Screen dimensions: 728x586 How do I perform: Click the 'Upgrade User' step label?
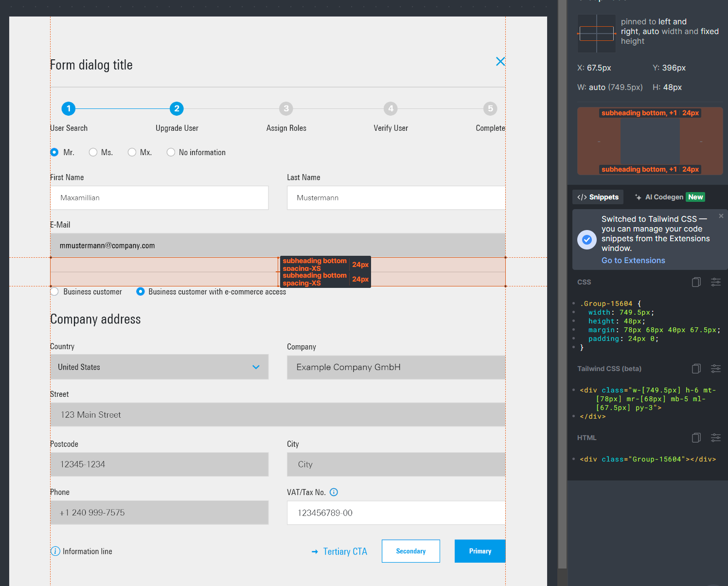pos(177,128)
